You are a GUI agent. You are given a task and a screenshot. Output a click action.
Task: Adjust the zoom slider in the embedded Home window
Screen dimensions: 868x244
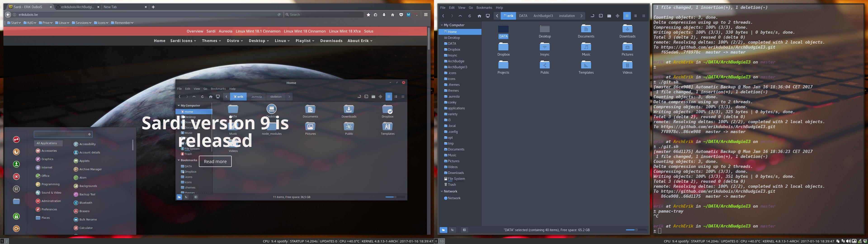(395, 197)
